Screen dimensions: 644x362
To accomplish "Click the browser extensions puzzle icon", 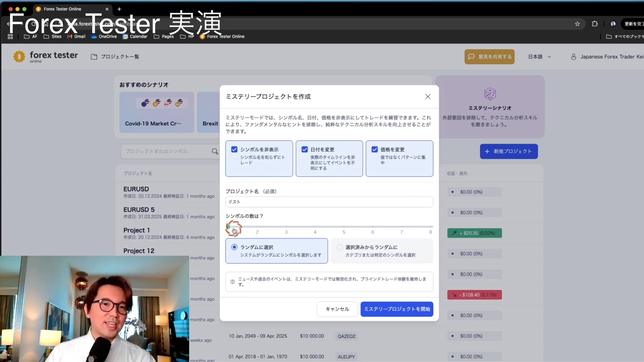I will [595, 24].
